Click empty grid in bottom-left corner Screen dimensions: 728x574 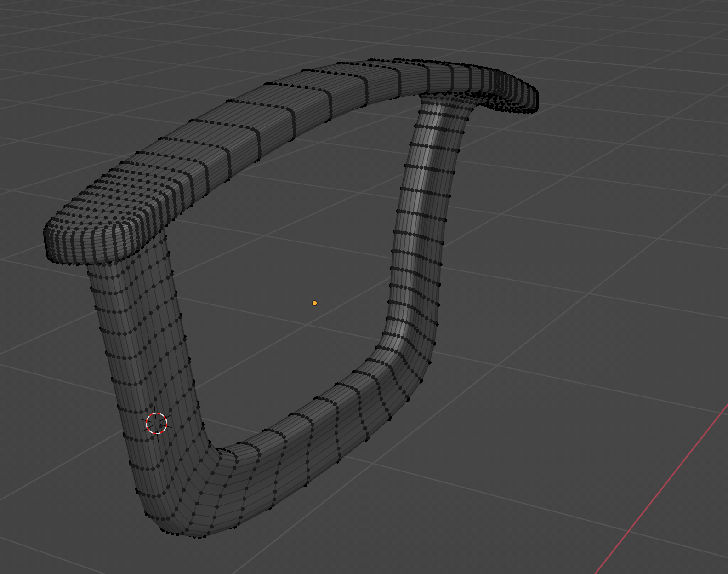[x=46, y=543]
